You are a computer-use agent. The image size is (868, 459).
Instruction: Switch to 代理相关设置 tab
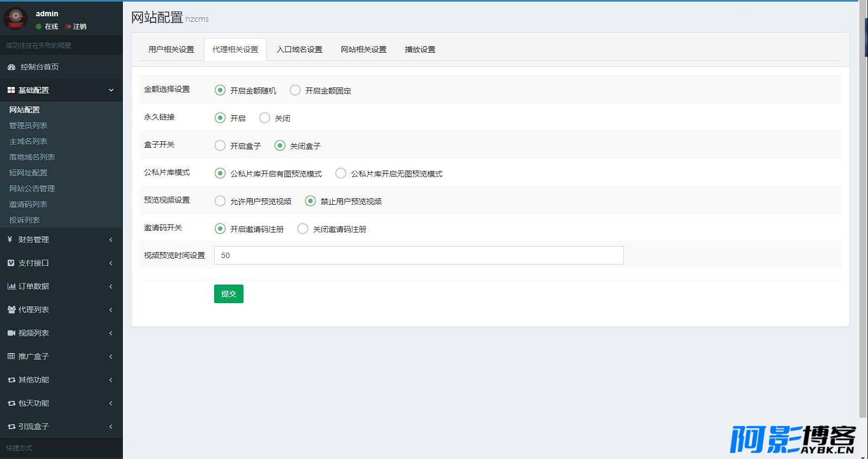tap(235, 49)
